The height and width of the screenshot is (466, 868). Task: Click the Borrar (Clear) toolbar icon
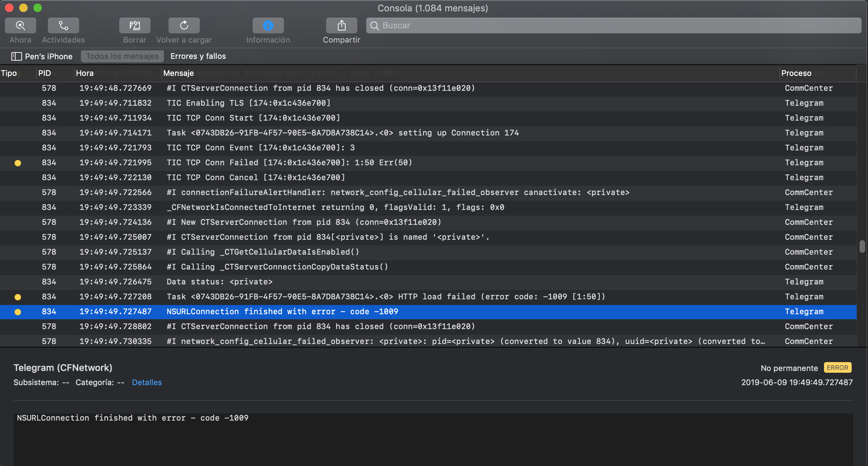(x=134, y=26)
